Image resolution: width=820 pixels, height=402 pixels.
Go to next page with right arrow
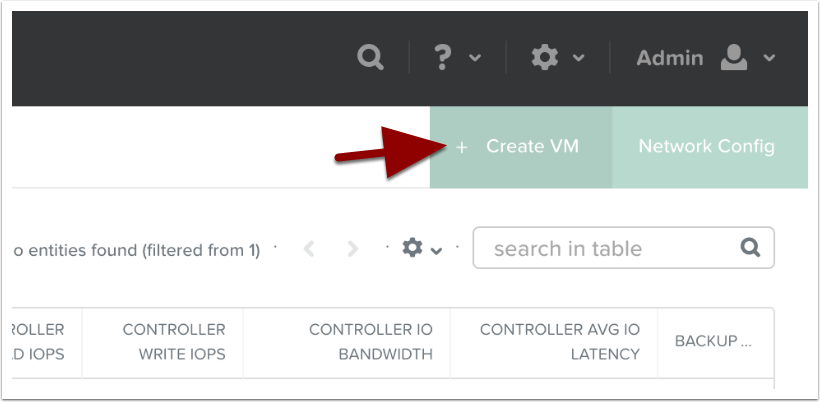(x=352, y=249)
